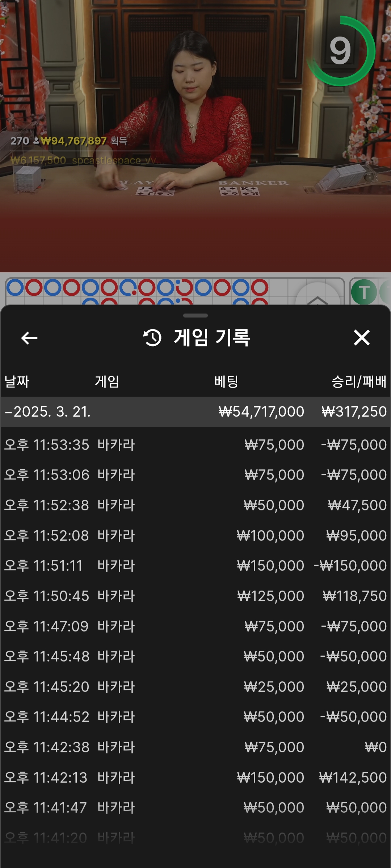This screenshot has height=868, width=391.
Task: Click the ₩0 result value
Action: pos(376,747)
